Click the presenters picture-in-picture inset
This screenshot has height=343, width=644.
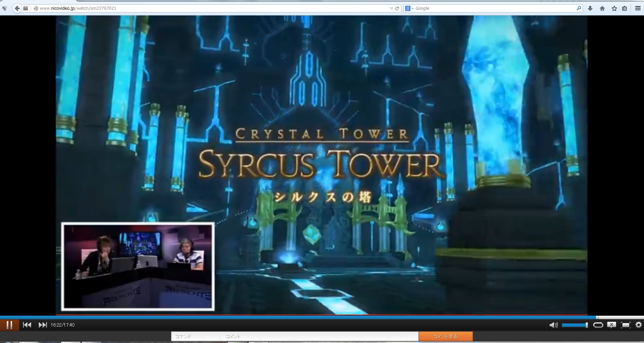coord(138,266)
